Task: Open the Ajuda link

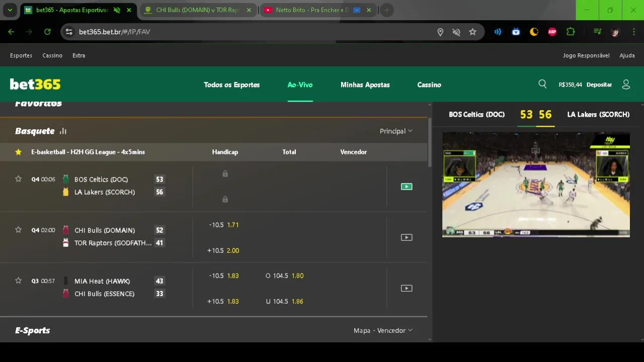Action: [x=627, y=55]
